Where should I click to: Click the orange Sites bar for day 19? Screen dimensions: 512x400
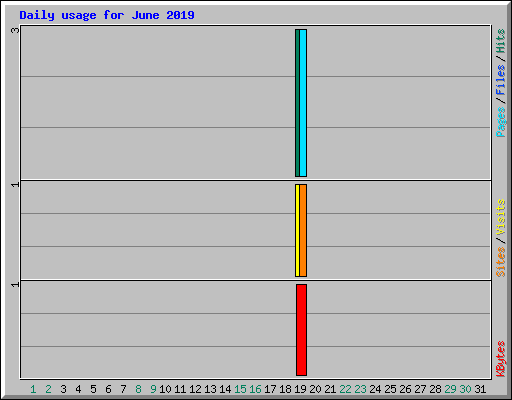click(303, 230)
